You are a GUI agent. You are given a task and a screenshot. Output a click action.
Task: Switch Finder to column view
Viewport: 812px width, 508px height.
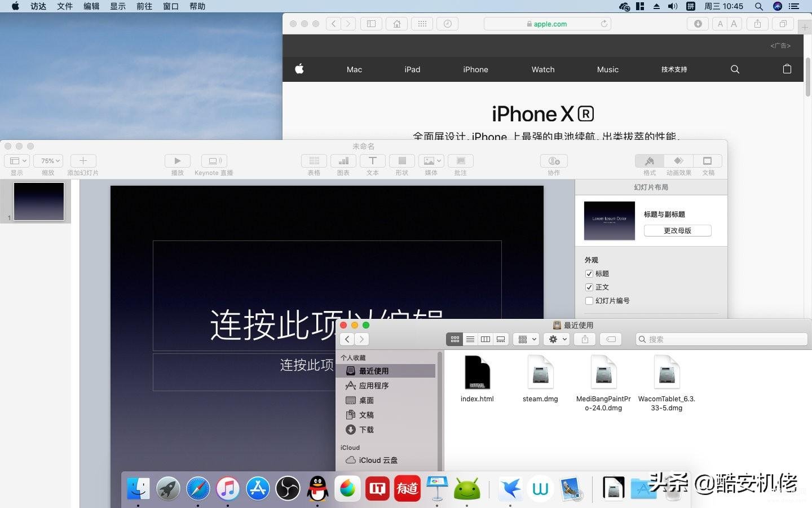[486, 339]
